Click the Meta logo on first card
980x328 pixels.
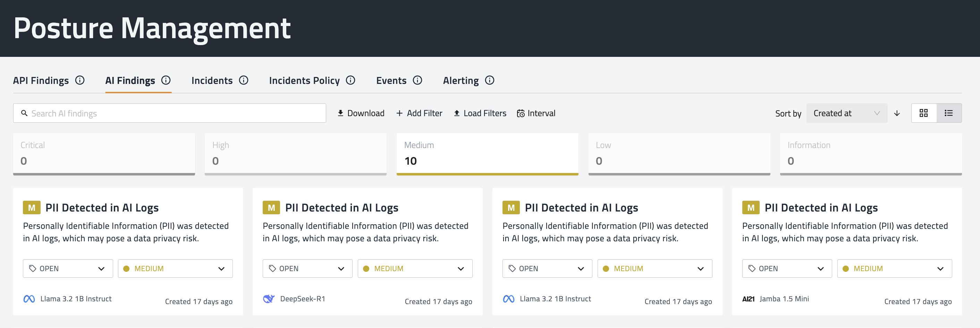(x=29, y=299)
